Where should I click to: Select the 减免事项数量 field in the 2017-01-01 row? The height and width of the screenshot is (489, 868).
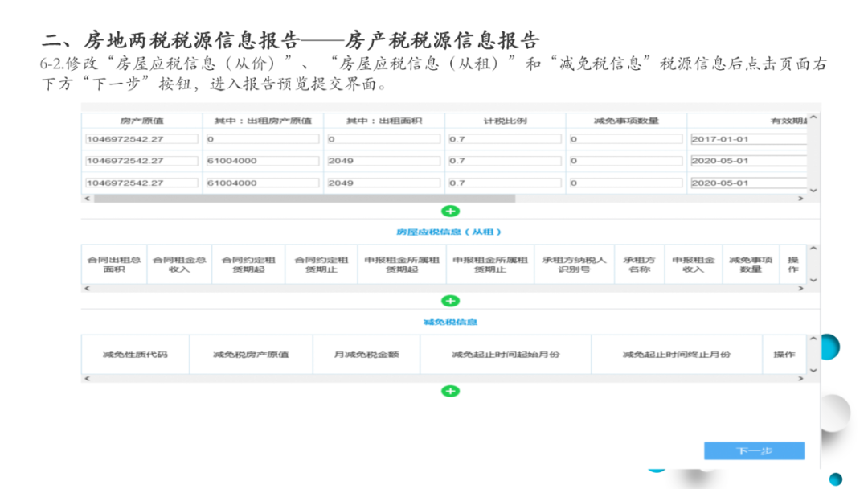click(626, 139)
